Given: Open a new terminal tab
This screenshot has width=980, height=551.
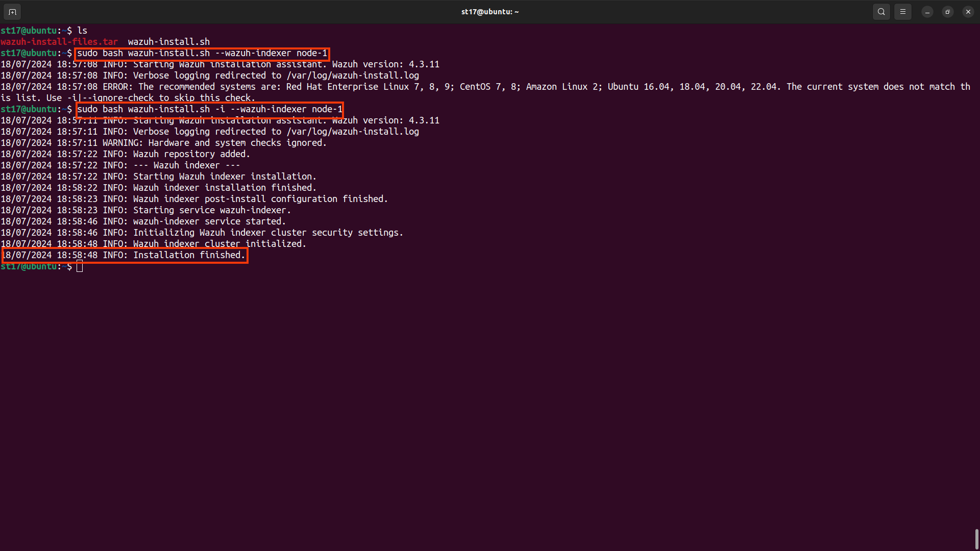Looking at the screenshot, I should 13,12.
